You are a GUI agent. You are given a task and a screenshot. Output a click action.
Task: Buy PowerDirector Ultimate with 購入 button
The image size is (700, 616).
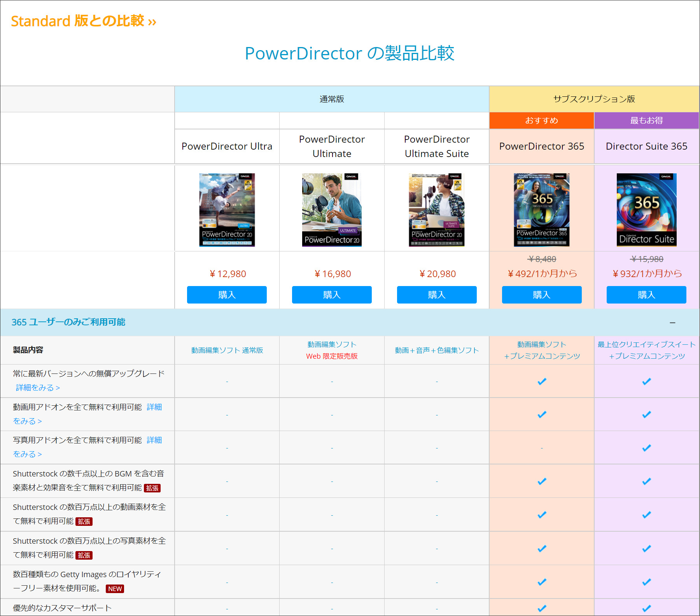(332, 295)
